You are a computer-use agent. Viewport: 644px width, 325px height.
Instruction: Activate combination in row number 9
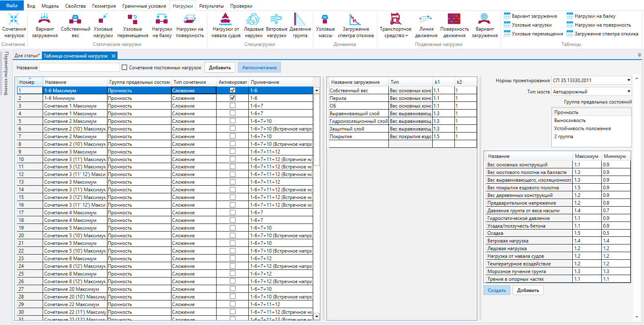233,151
